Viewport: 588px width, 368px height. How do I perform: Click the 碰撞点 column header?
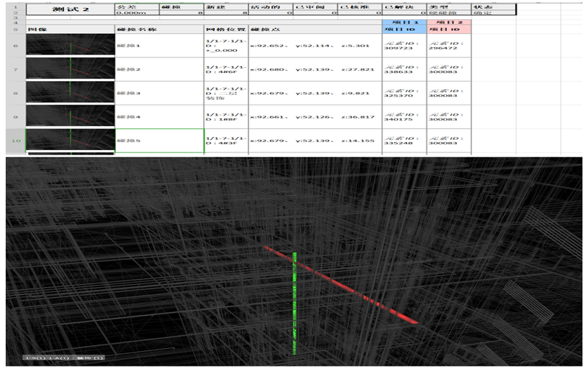(x=315, y=29)
